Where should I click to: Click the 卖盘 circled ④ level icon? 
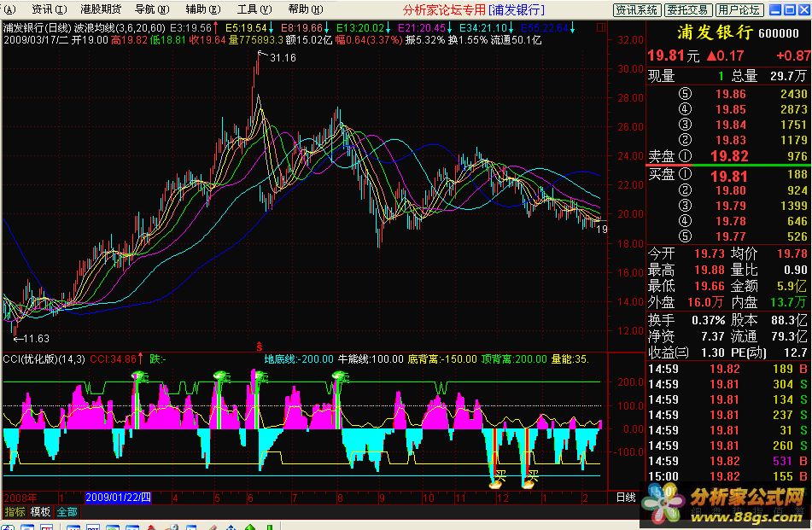685,109
